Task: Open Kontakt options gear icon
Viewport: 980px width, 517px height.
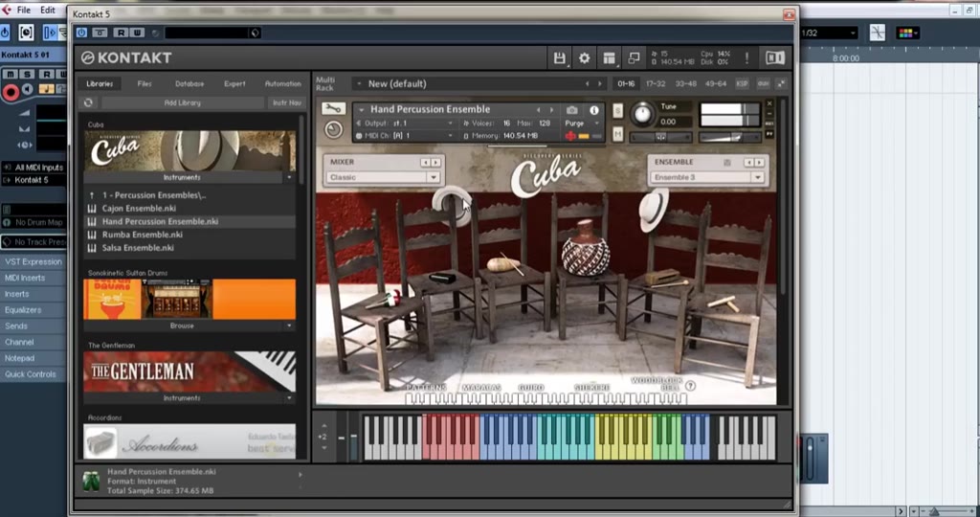Action: coord(585,58)
